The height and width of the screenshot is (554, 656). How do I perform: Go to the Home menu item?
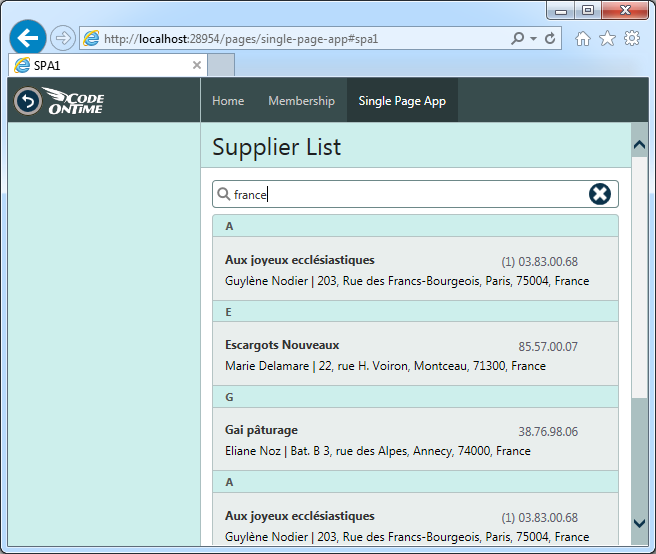click(x=228, y=100)
